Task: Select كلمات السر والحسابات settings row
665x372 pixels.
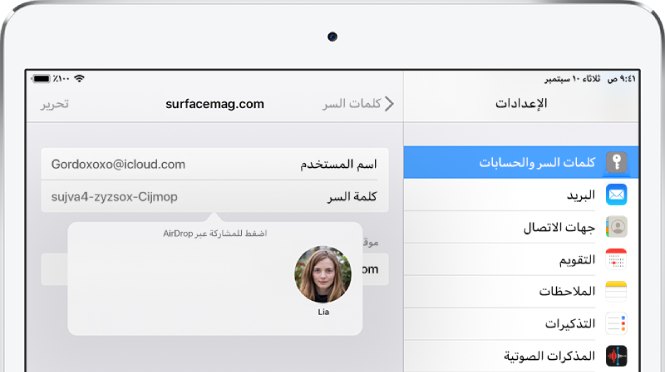Action: [x=521, y=162]
